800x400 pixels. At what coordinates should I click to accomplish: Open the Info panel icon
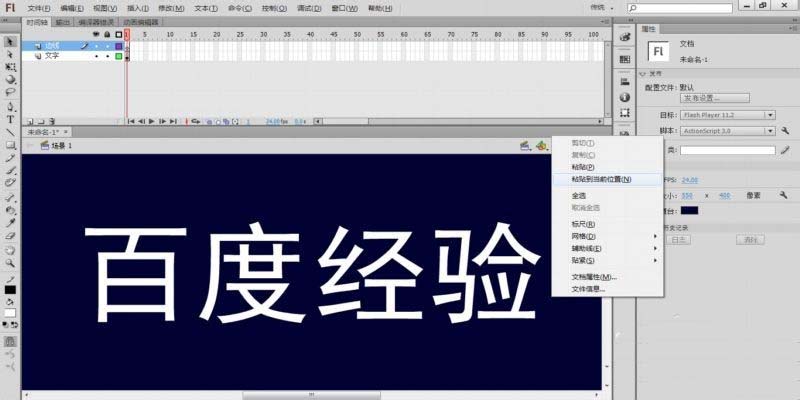(x=624, y=97)
